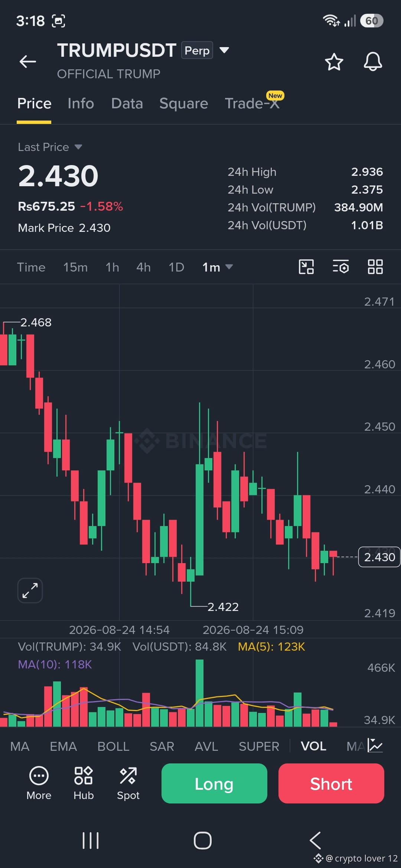401x868 pixels.
Task: Select the 15m chart interval
Action: pos(75,267)
